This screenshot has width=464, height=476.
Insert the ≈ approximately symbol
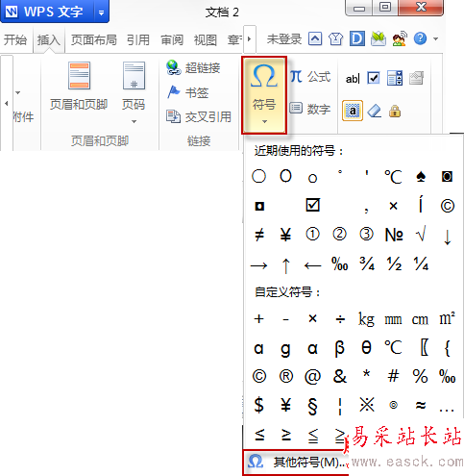[421, 405]
